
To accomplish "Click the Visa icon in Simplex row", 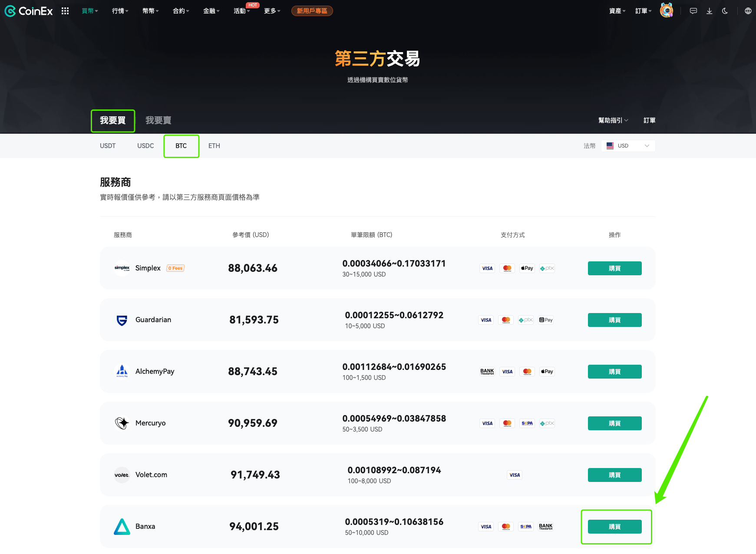I will [487, 268].
